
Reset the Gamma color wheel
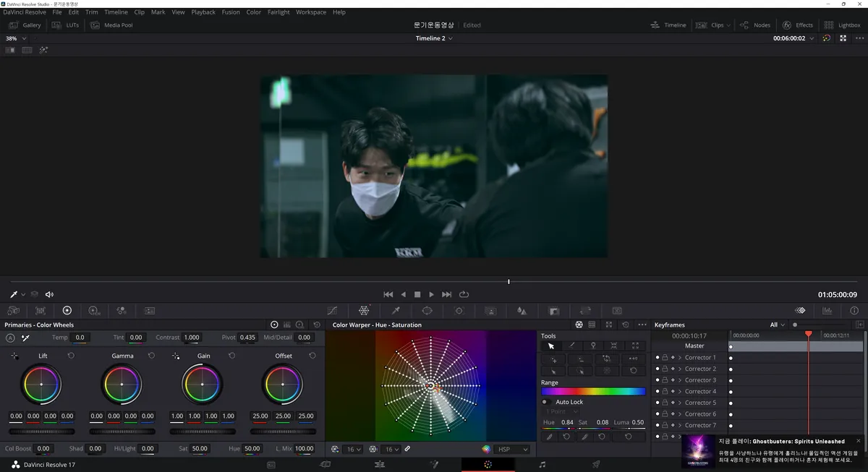tap(151, 356)
